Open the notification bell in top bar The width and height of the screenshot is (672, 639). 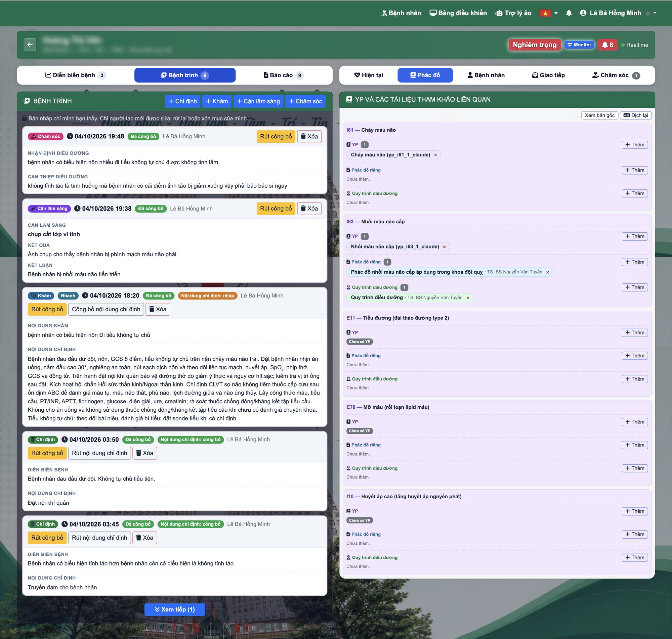(x=569, y=13)
